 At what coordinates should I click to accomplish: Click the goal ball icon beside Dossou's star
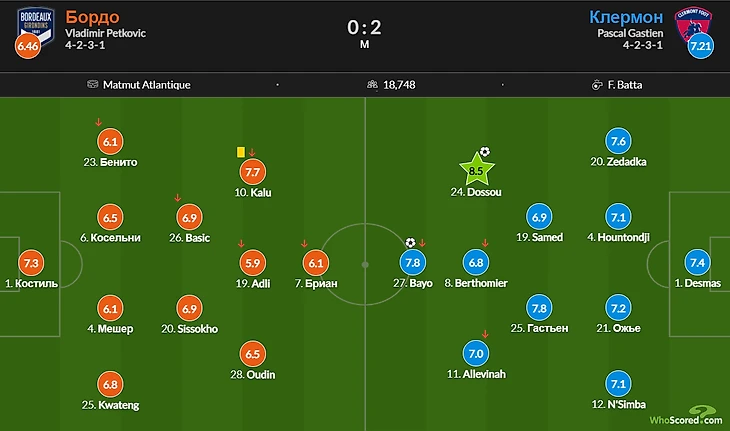click(x=485, y=152)
